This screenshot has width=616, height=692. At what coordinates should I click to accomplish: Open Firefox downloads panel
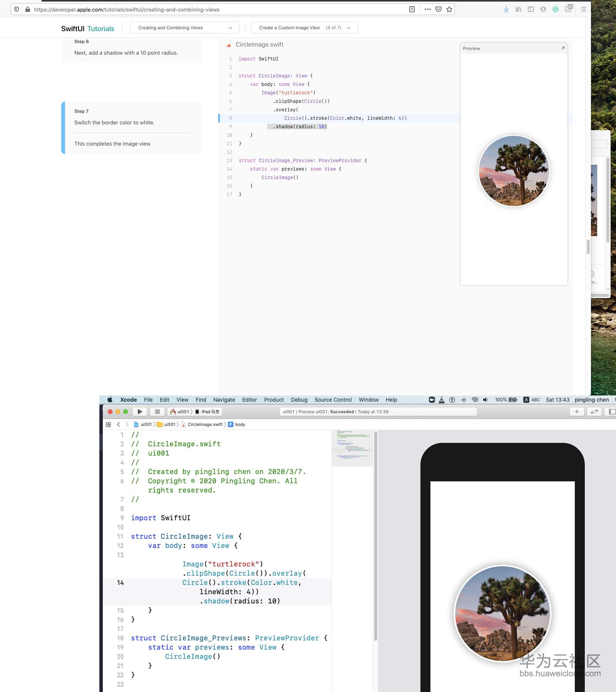point(506,9)
